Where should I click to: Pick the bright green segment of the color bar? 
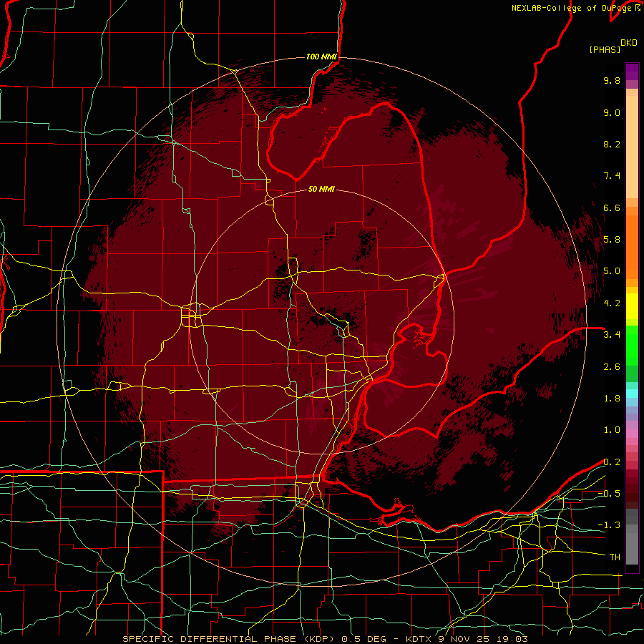(x=632, y=344)
